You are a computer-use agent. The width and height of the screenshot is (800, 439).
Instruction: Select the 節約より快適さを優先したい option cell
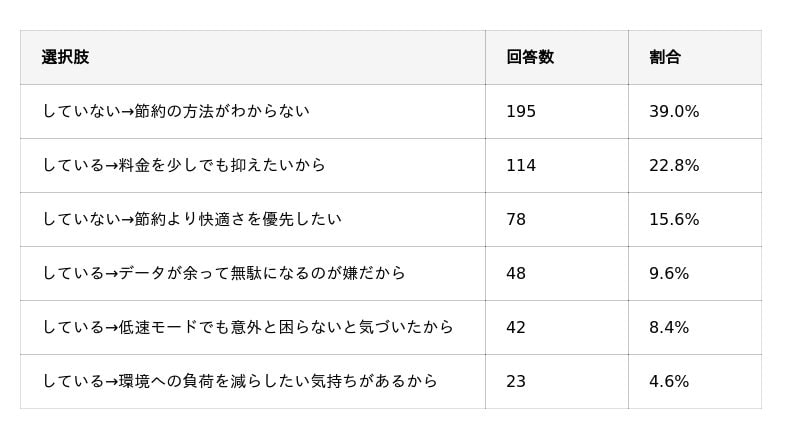(192, 219)
